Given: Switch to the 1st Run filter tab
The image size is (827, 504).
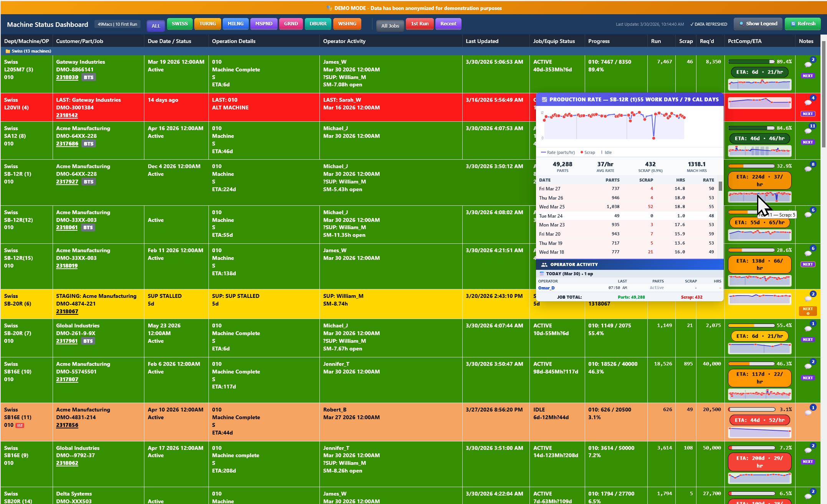Looking at the screenshot, I should point(420,23).
